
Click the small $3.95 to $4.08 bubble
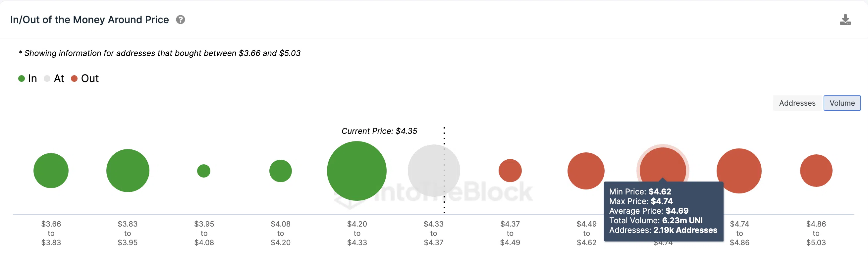[x=204, y=171]
